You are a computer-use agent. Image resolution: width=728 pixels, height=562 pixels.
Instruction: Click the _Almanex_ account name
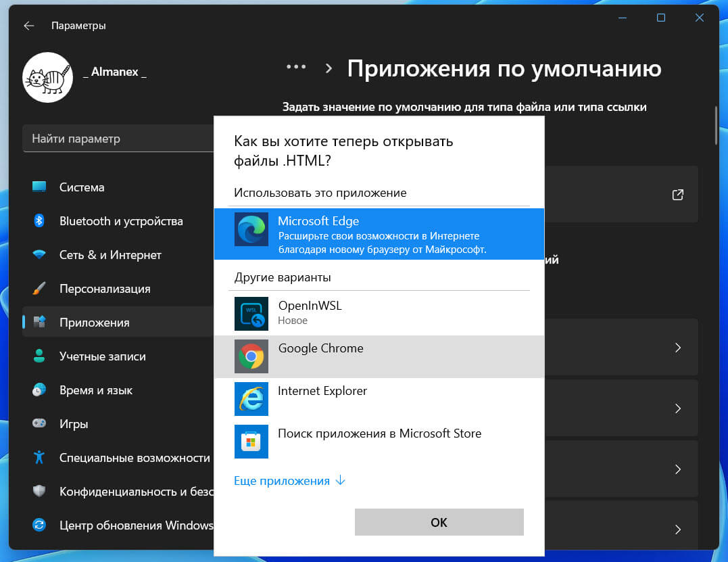tap(115, 72)
